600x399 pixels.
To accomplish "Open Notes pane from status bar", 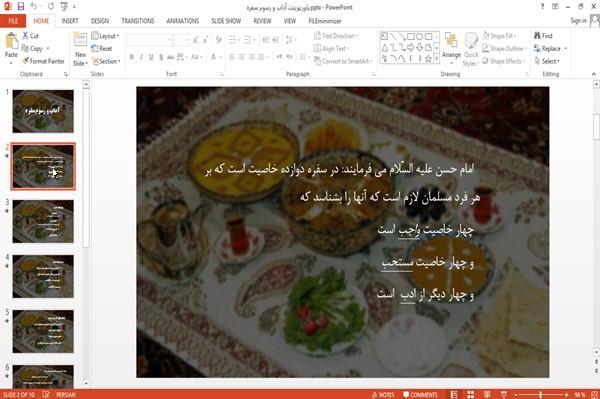I will click(x=383, y=395).
